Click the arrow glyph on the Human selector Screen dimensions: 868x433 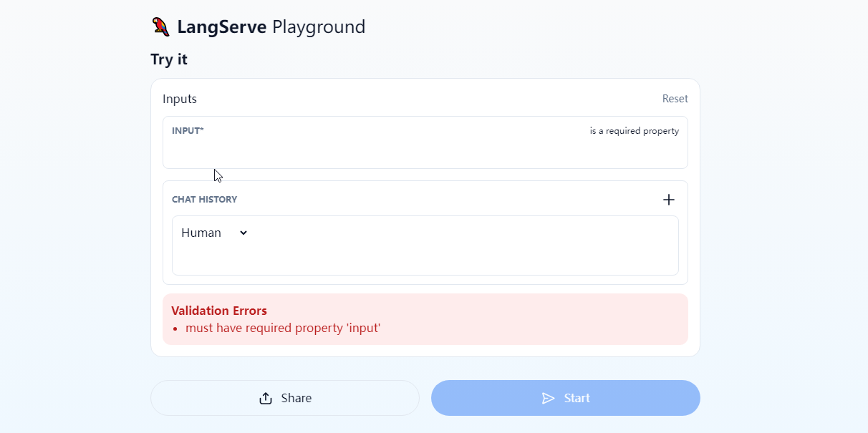pyautogui.click(x=242, y=233)
